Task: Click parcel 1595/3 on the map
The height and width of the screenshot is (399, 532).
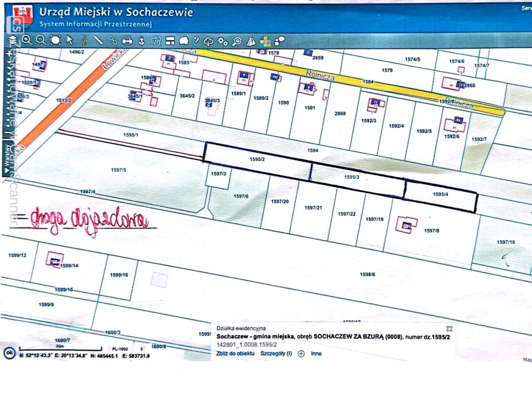Action: (x=352, y=177)
